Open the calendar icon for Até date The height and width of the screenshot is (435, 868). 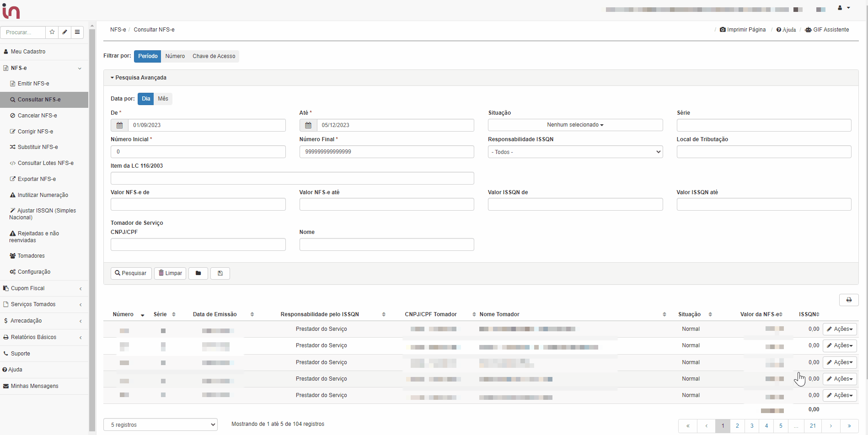[x=308, y=125]
